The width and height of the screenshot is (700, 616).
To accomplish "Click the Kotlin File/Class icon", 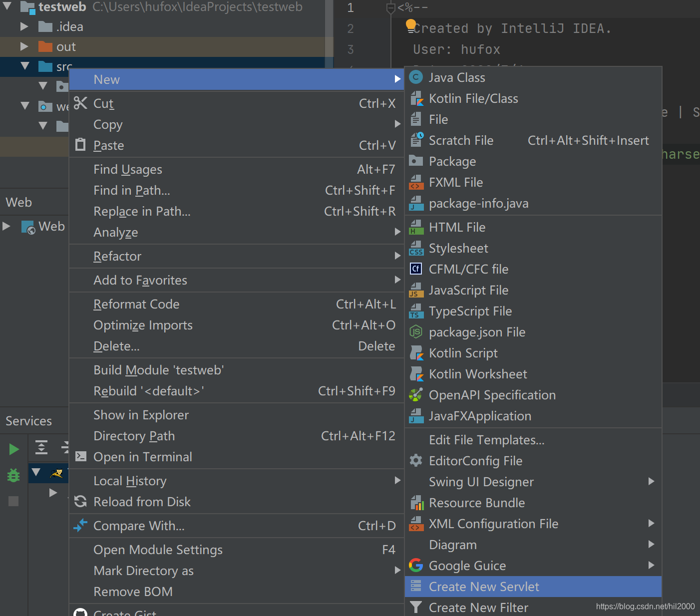I will click(x=416, y=98).
